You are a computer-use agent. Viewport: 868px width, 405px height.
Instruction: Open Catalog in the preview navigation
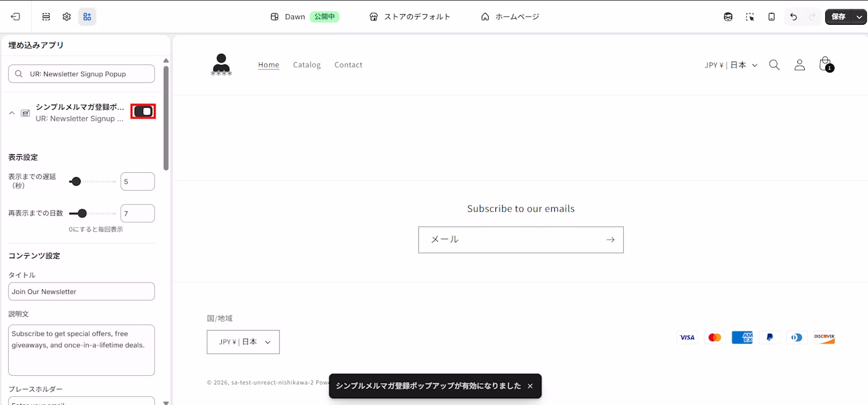pyautogui.click(x=307, y=64)
